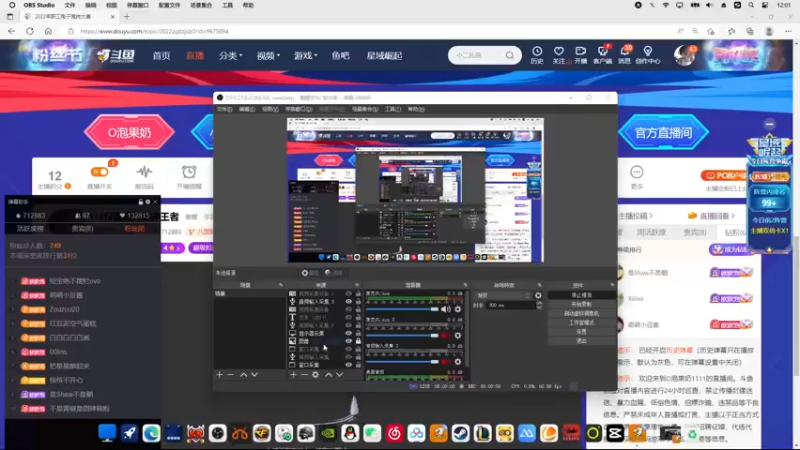The image size is (800, 450).
Task: Expand the Douyu 视频 dropdown menu
Action: pyautogui.click(x=268, y=55)
